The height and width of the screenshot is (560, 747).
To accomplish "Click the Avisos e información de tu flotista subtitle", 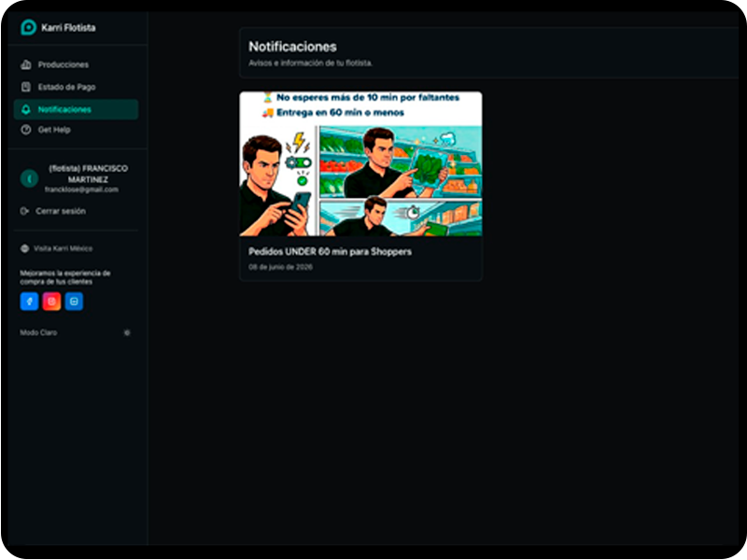I will (x=311, y=63).
